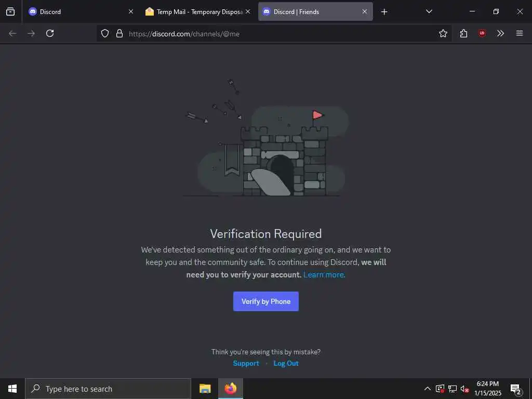Click the security warning tray icon
This screenshot has height=399, width=532.
440,389
